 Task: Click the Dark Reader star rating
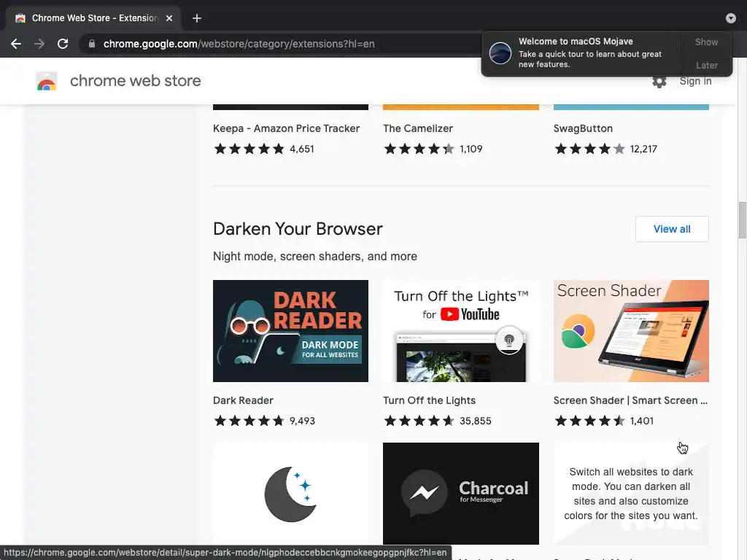[x=249, y=421]
